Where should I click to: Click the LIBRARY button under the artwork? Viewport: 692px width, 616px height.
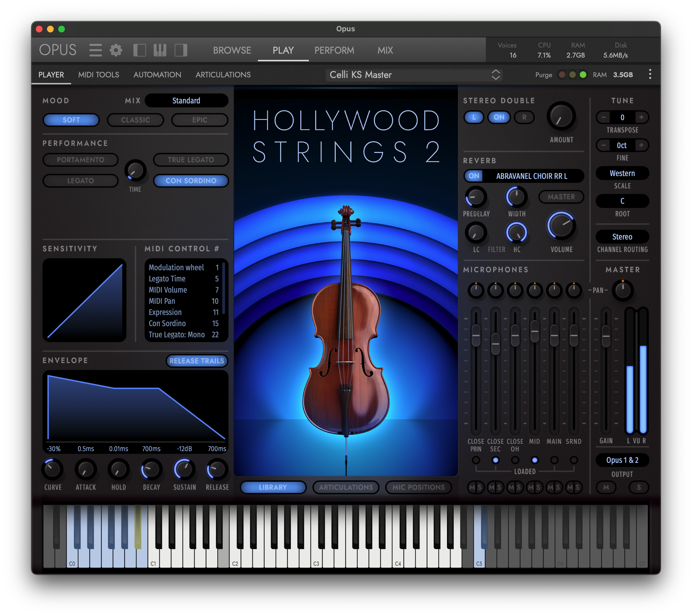coord(273,487)
